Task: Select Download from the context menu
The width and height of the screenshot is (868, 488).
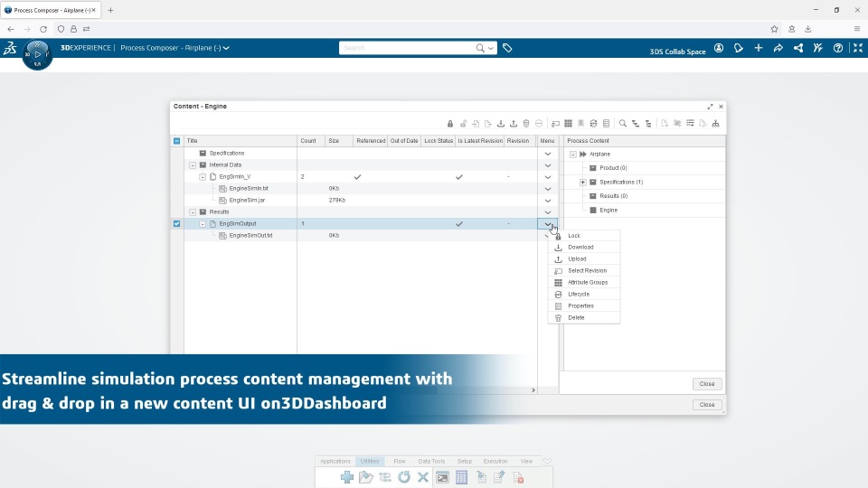Action: [584, 248]
